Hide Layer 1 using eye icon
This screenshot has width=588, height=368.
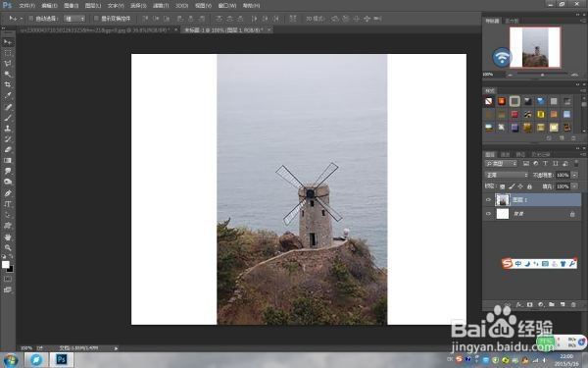point(488,200)
